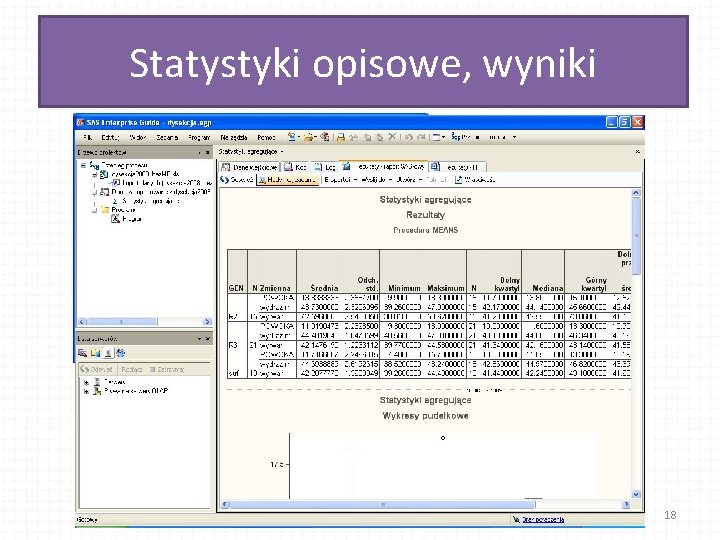The height and width of the screenshot is (540, 720).
Task: Click Rozłącz in the server list panel
Action: click(x=131, y=369)
